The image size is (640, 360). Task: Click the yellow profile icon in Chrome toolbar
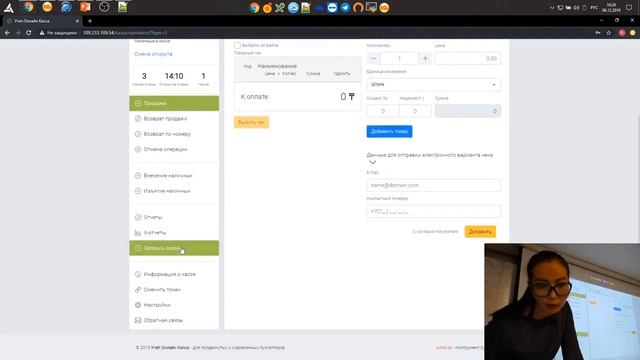pos(632,33)
